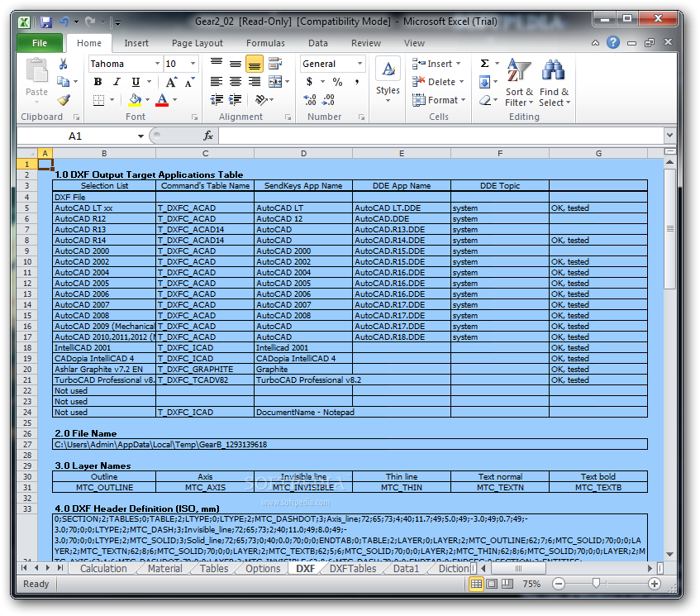This screenshot has width=700, height=616.
Task: Click the Paste clipboard icon
Action: (x=36, y=71)
